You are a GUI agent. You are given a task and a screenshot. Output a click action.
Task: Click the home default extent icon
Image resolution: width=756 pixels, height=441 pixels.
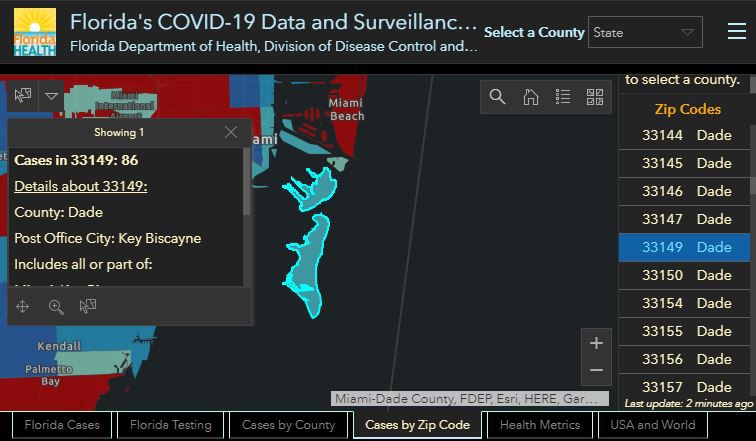tap(531, 97)
